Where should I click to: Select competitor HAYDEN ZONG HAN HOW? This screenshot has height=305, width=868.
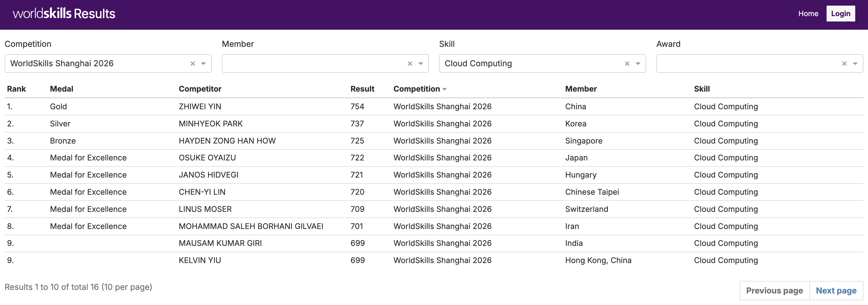(227, 141)
